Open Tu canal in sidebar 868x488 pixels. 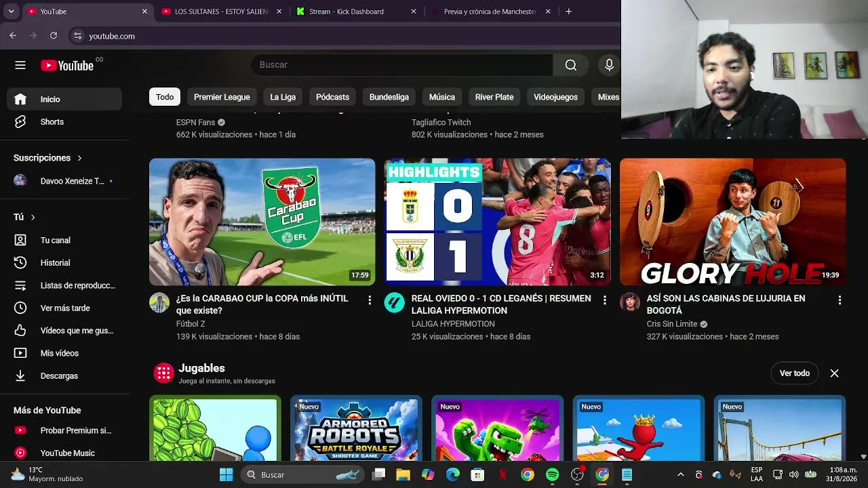click(65, 240)
